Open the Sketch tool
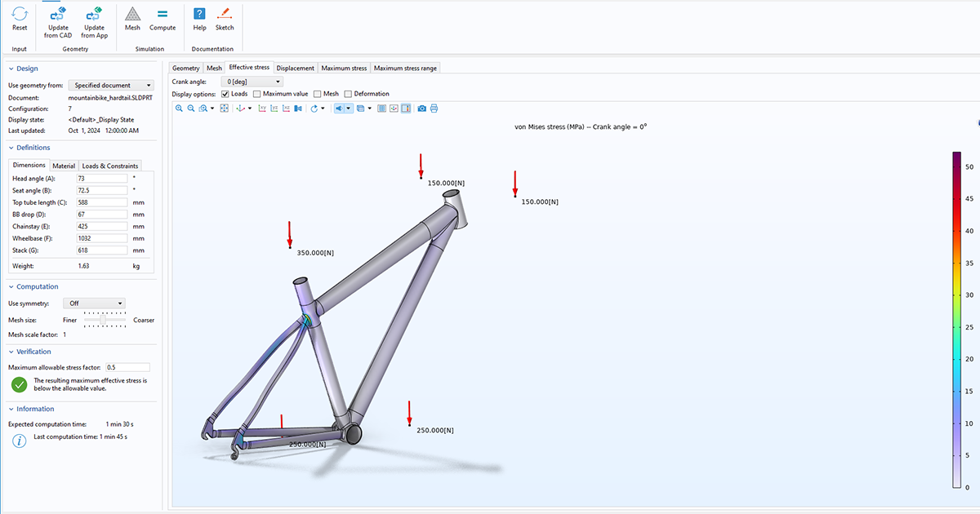Viewport: 980px width, 514px height. [225, 22]
